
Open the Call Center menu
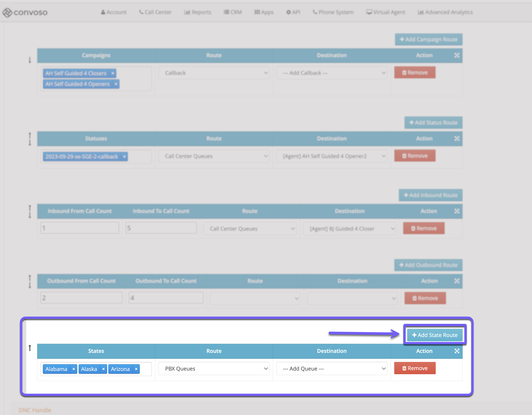click(155, 12)
